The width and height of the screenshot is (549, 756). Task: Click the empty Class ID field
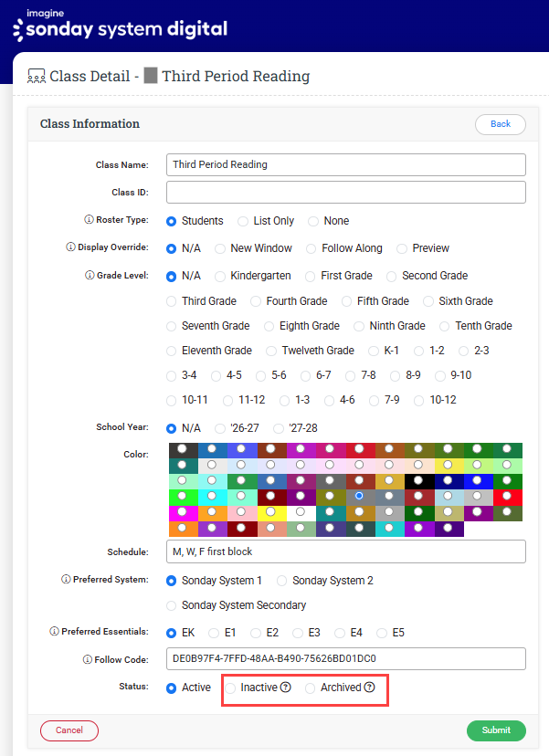pos(346,192)
